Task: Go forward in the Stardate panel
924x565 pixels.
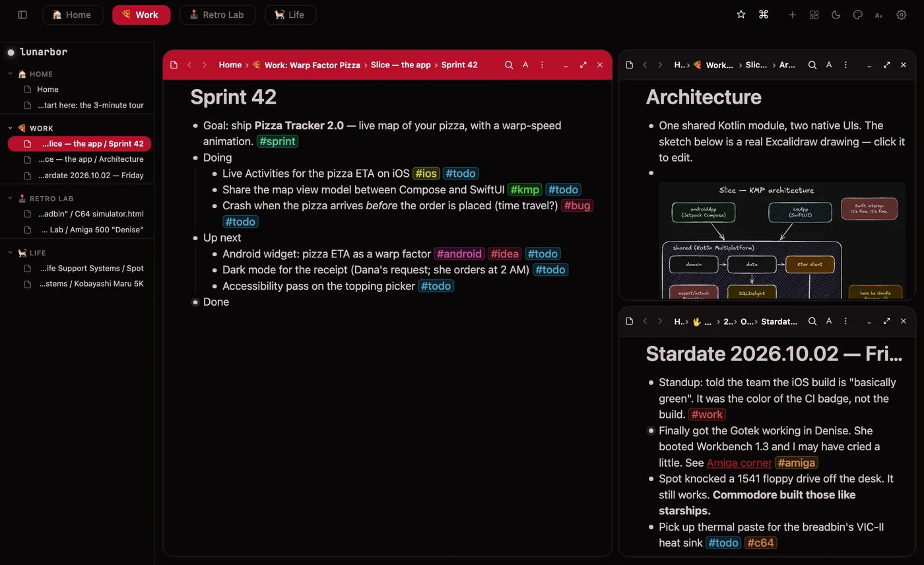Action: pyautogui.click(x=660, y=321)
